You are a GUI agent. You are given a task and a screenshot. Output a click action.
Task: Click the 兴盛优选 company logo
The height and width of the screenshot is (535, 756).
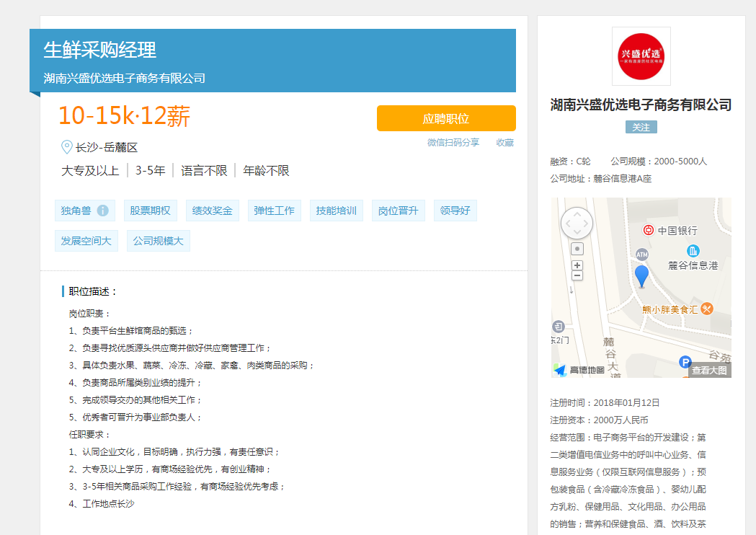pos(641,56)
